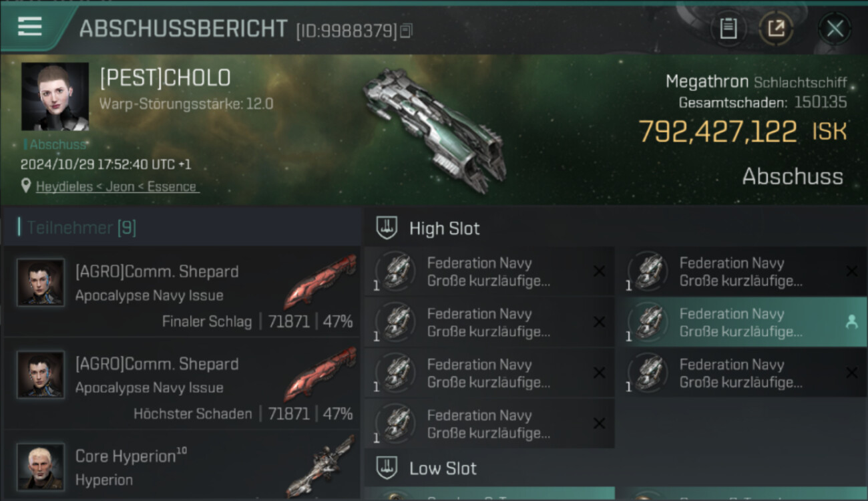Screen dimensions: 868x501
Task: View [PEST]CHOLO pilot portrait
Action: coord(55,96)
